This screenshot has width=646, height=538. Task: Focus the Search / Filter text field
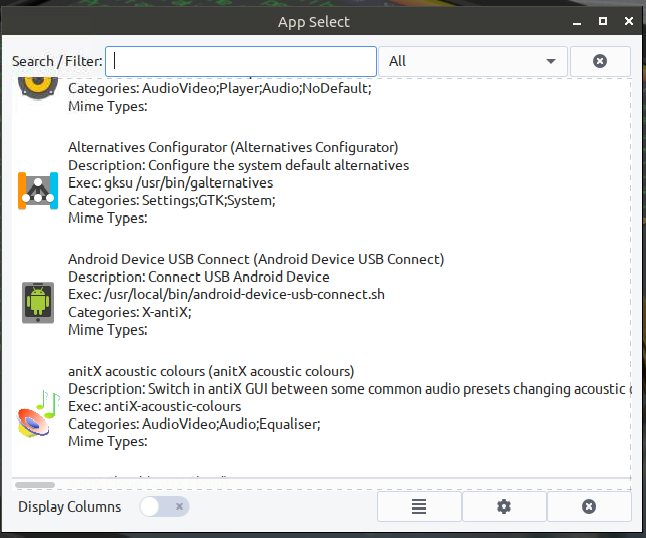241,61
